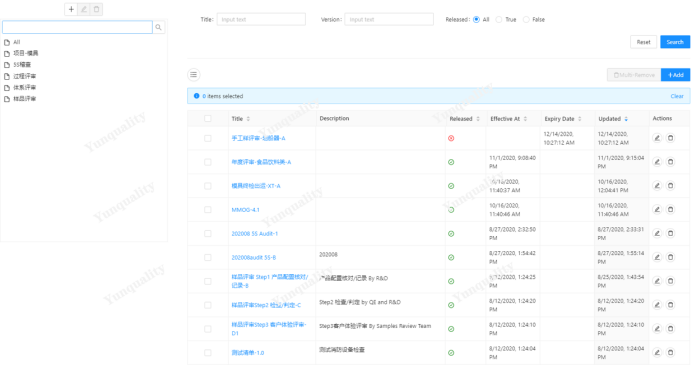Edit the row updated 12/14/2020
693x375 pixels.
pyautogui.click(x=657, y=138)
